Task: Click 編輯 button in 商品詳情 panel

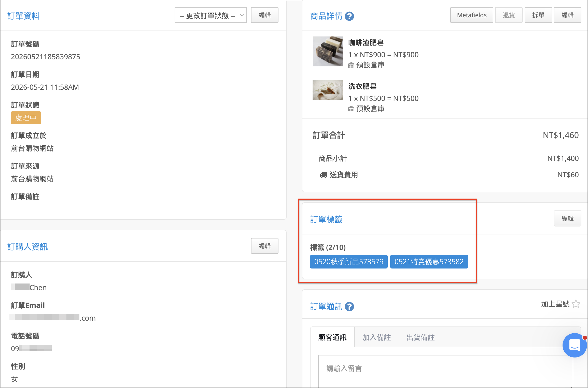Action: tap(567, 15)
